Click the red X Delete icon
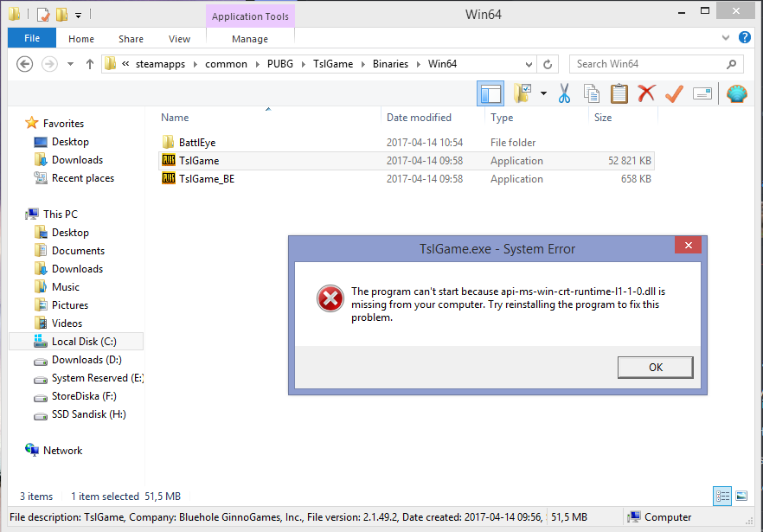Image resolution: width=763 pixels, height=532 pixels. coord(646,93)
